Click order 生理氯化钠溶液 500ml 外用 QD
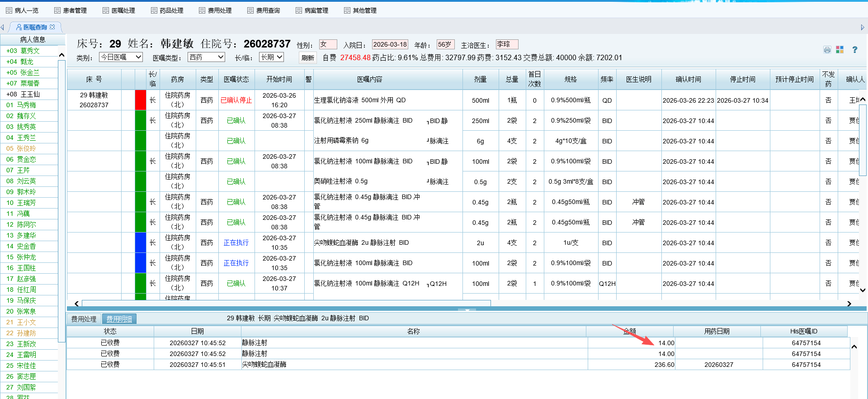The width and height of the screenshot is (868, 399). 360,100
